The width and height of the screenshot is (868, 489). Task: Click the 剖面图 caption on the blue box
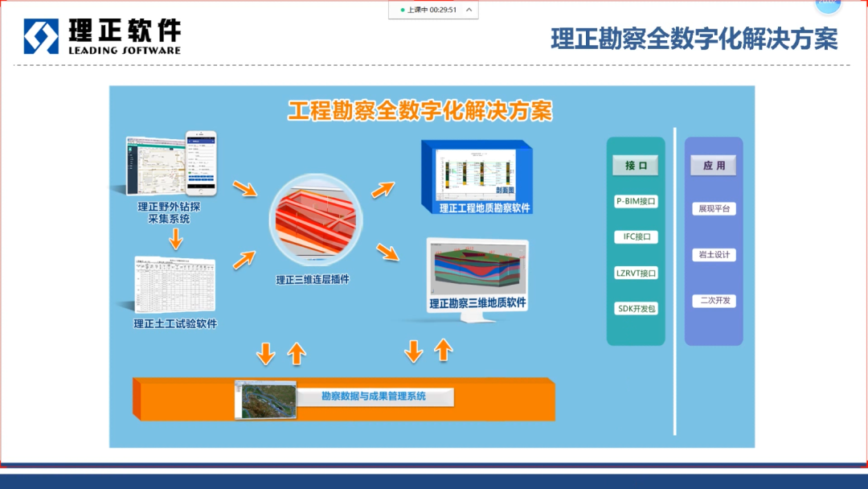[505, 190]
